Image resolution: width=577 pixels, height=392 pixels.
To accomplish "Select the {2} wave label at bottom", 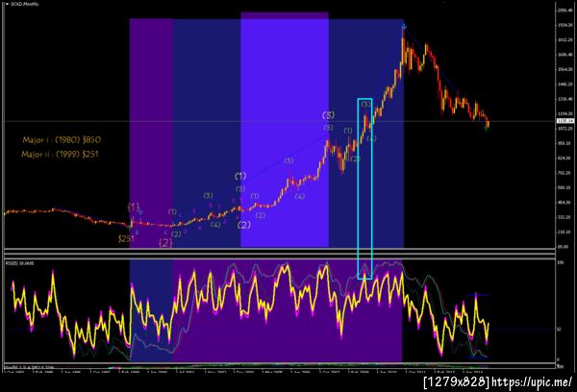I will point(165,243).
